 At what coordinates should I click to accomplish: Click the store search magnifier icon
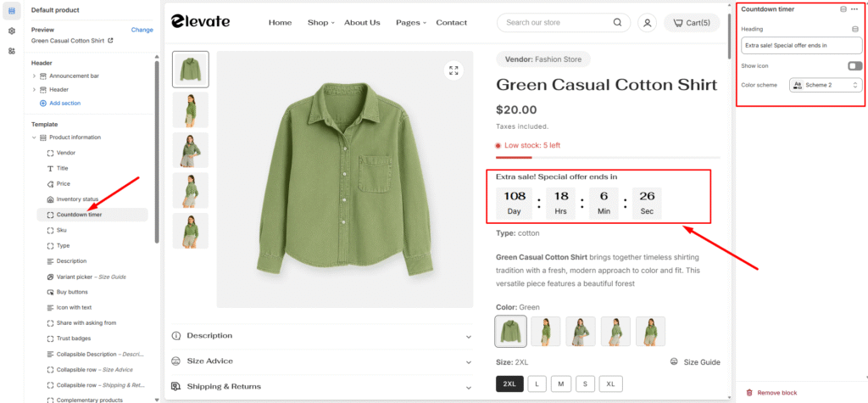(x=617, y=23)
